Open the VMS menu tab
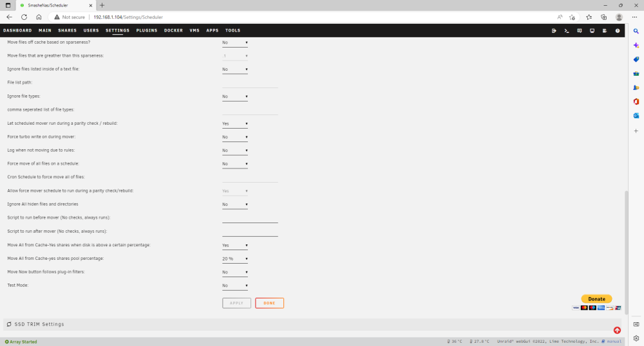The height and width of the screenshot is (346, 644). click(194, 30)
